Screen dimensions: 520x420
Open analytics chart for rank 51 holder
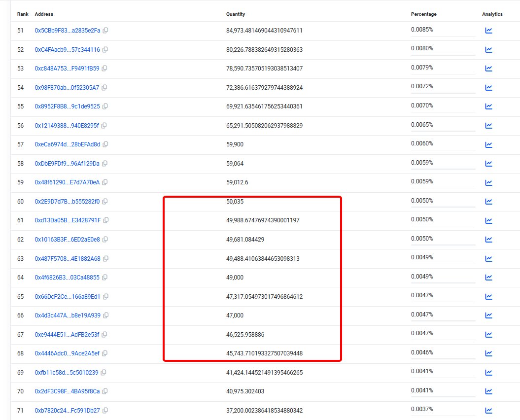tap(488, 31)
